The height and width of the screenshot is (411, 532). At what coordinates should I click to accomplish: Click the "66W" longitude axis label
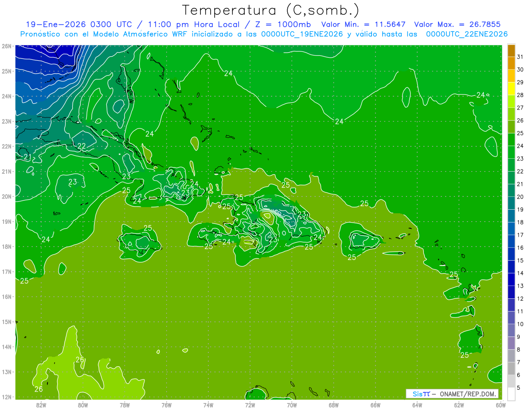point(375,405)
